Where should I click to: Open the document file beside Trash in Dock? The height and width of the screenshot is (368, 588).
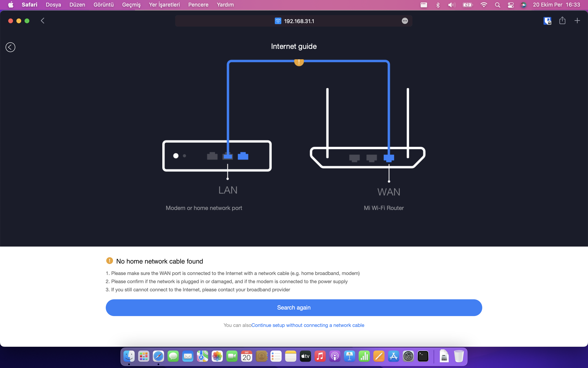coord(444,356)
